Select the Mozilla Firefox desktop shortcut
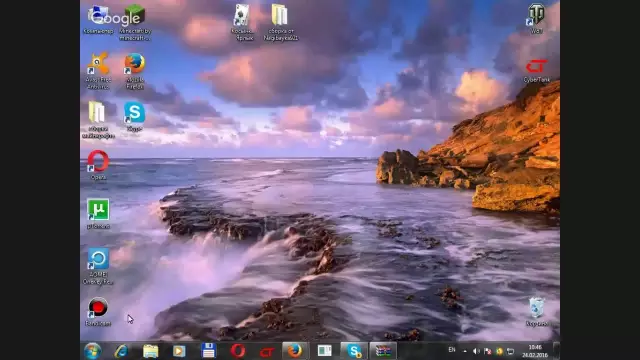 pos(135,71)
